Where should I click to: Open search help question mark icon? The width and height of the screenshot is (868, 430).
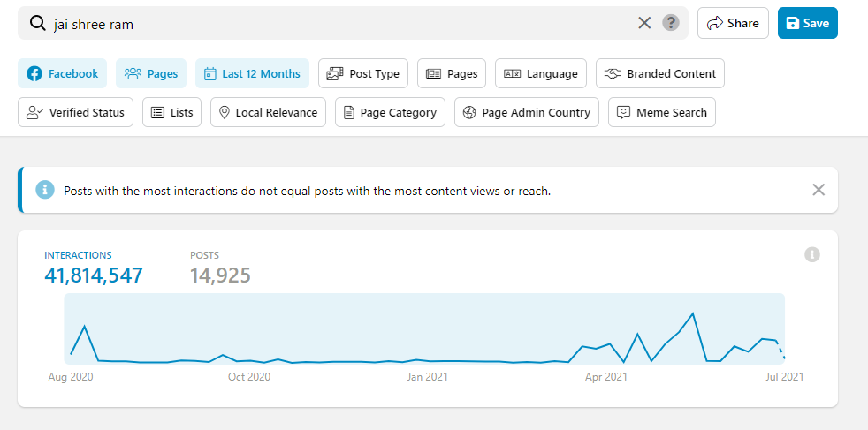point(672,23)
